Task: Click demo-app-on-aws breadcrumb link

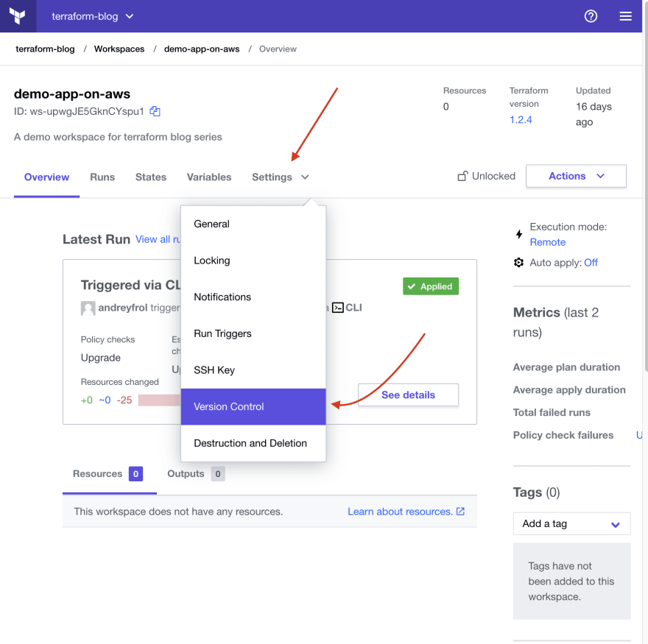Action: coord(202,49)
